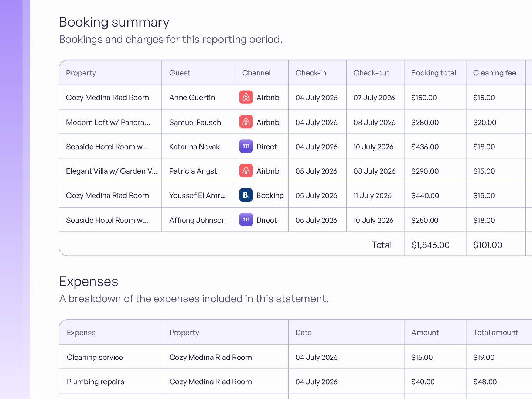This screenshot has width=532, height=399.
Task: Click the Airbnb icon for Samuel Fausch
Action: click(x=246, y=122)
